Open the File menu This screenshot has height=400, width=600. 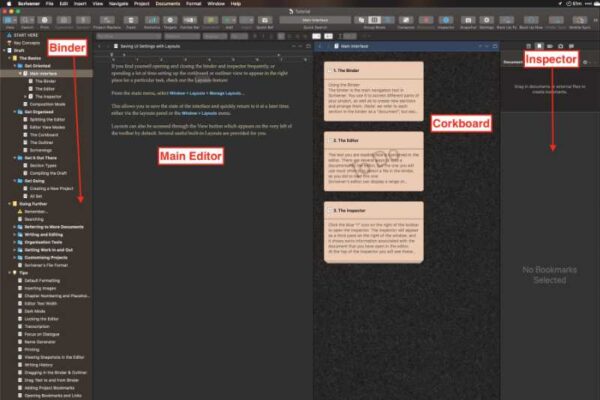point(50,3)
